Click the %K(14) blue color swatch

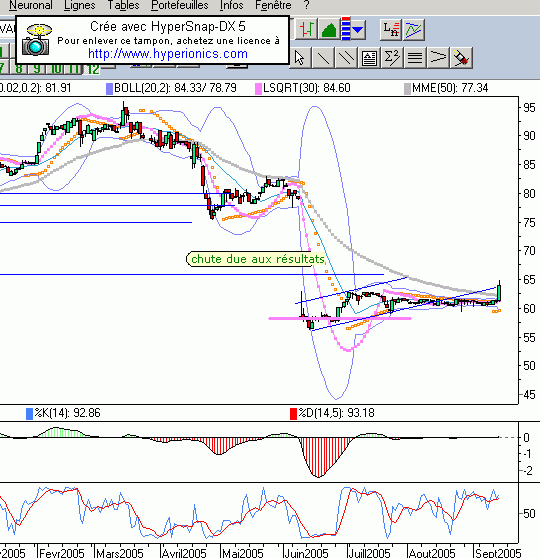30,414
